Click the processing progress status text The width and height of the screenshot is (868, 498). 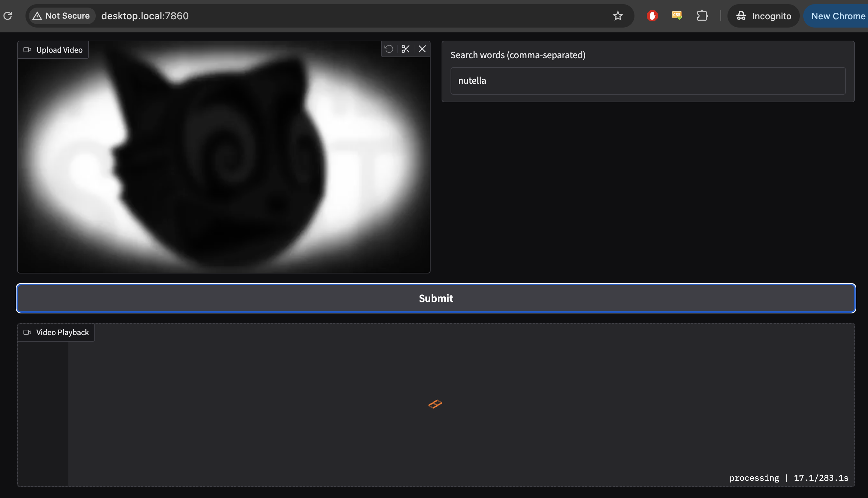789,478
